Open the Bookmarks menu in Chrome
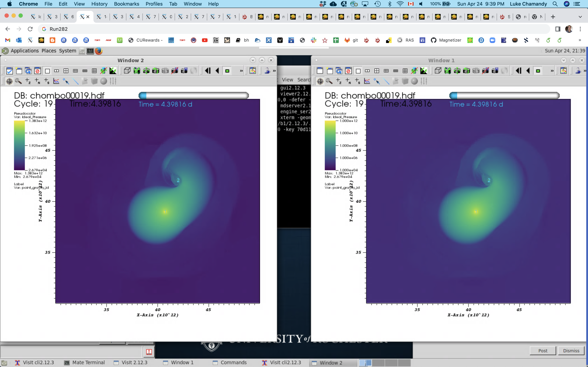 (126, 4)
